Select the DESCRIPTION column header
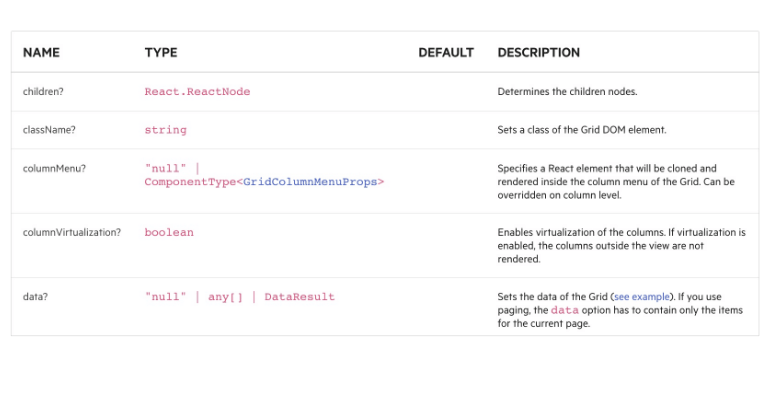Image resolution: width=770 pixels, height=396 pixels. click(539, 53)
